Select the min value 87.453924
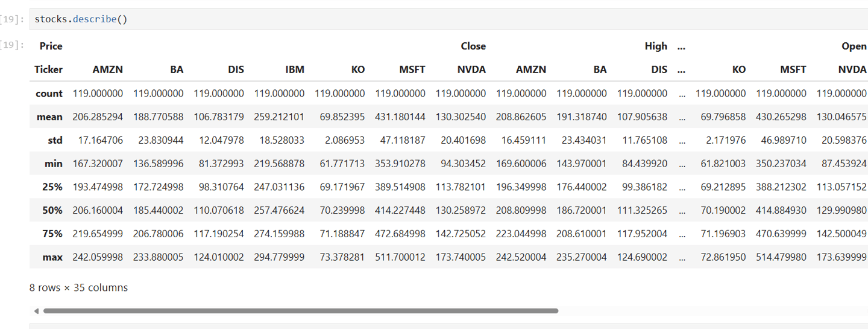This screenshot has height=329, width=868. click(x=844, y=164)
